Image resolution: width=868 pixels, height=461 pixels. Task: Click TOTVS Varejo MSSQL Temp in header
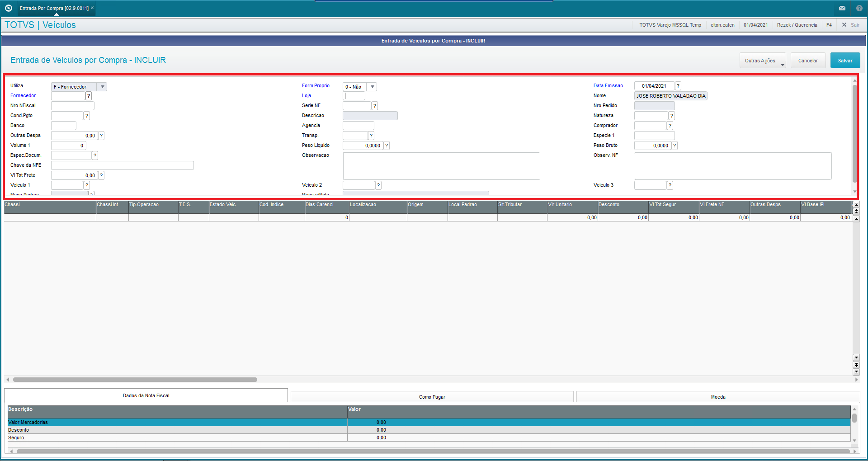click(x=670, y=25)
